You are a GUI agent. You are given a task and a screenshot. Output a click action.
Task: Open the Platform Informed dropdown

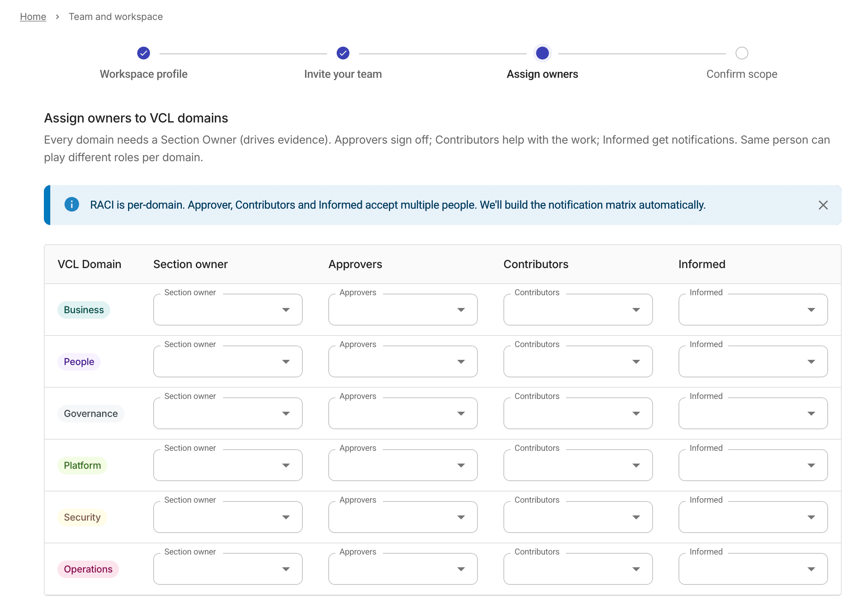point(753,465)
